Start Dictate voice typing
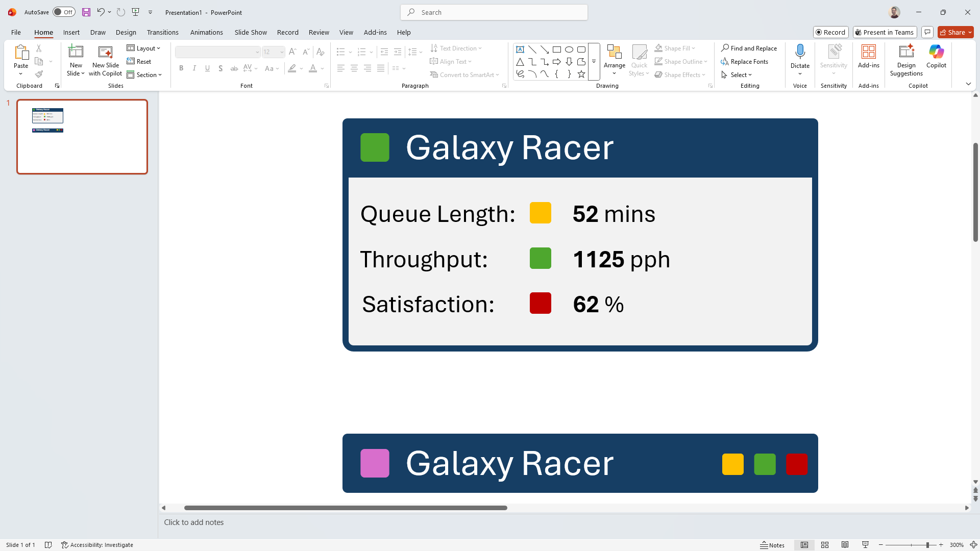Viewport: 980px width, 551px height. (799, 56)
